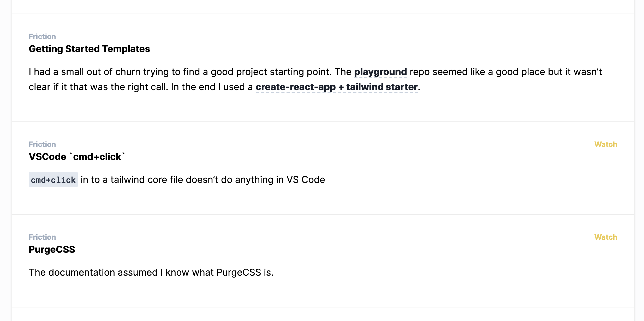The height and width of the screenshot is (321, 644).
Task: Click the words "VS Code" ending the sentence
Action: point(306,180)
